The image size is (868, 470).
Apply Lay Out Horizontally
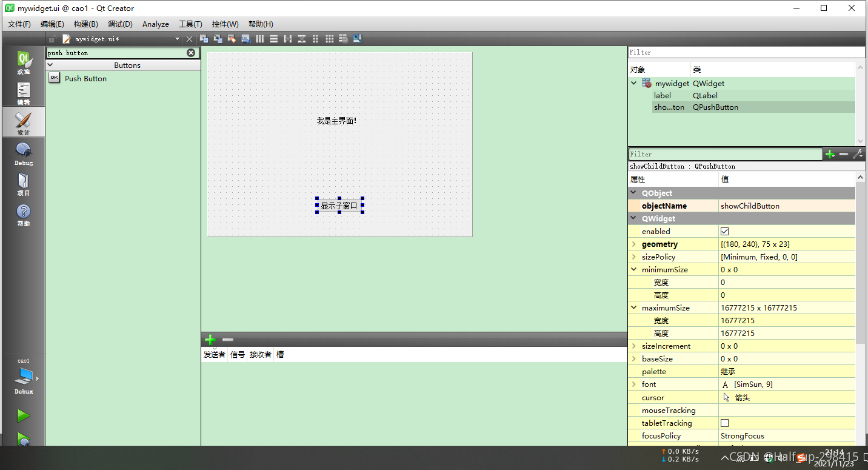click(x=260, y=39)
